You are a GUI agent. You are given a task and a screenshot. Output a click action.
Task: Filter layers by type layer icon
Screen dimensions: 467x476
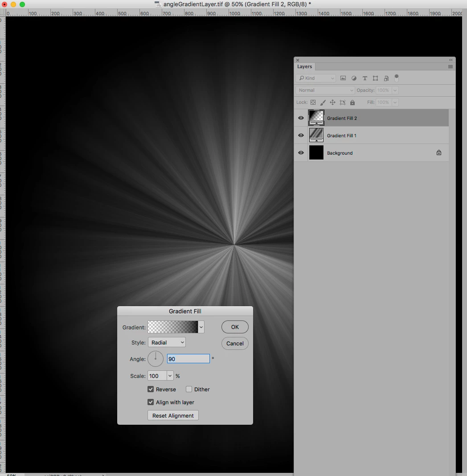[x=365, y=78]
